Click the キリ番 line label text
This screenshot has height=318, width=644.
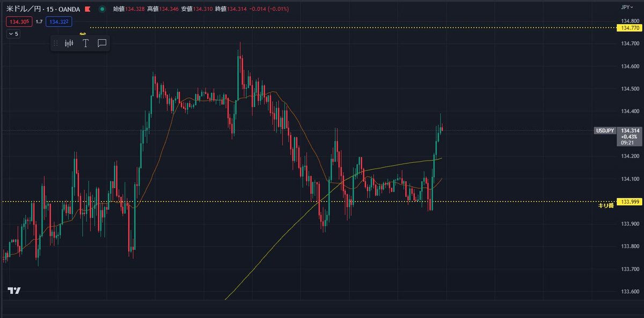606,206
